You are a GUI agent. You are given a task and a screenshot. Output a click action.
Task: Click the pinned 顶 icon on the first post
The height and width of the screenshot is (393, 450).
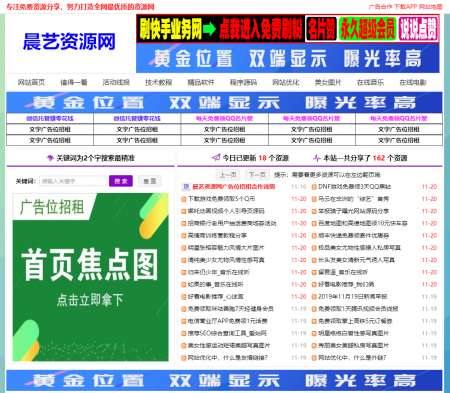click(186, 187)
